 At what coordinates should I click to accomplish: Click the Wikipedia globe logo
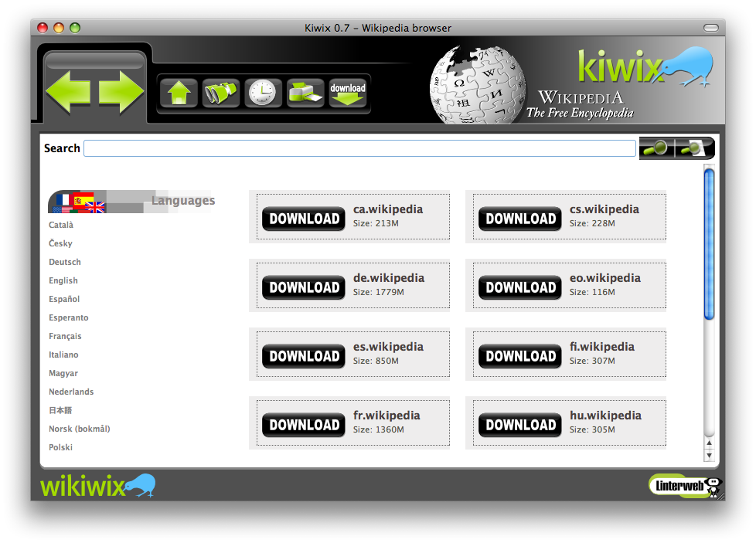(477, 85)
